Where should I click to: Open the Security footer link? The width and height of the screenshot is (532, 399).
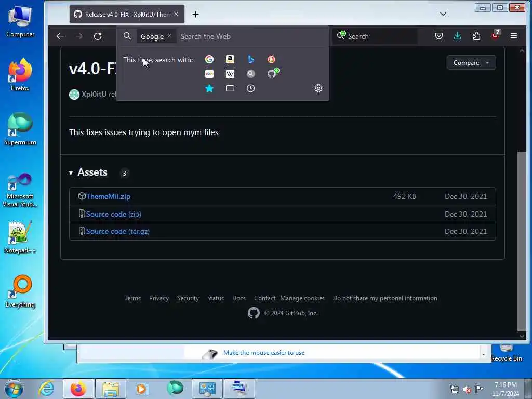(188, 298)
